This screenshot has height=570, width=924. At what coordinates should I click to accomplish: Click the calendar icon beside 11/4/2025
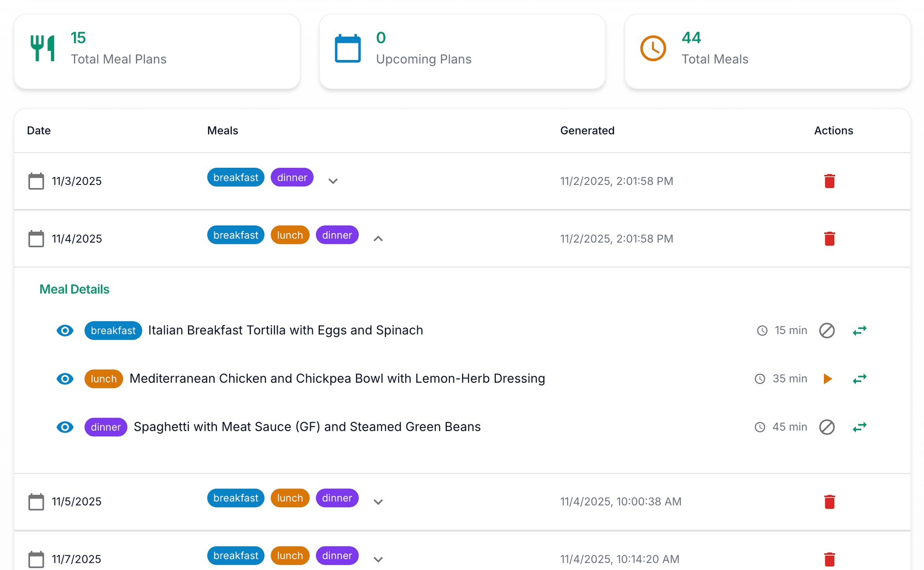(36, 239)
